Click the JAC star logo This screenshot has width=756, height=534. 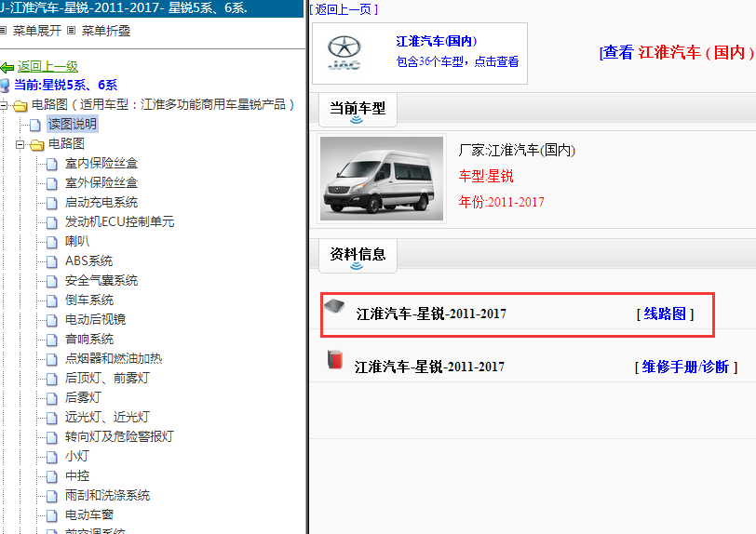tap(344, 52)
